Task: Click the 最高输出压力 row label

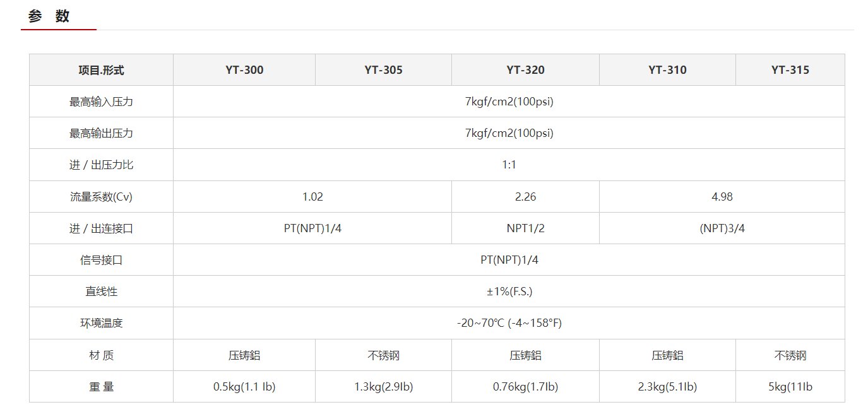Action: click(x=101, y=133)
